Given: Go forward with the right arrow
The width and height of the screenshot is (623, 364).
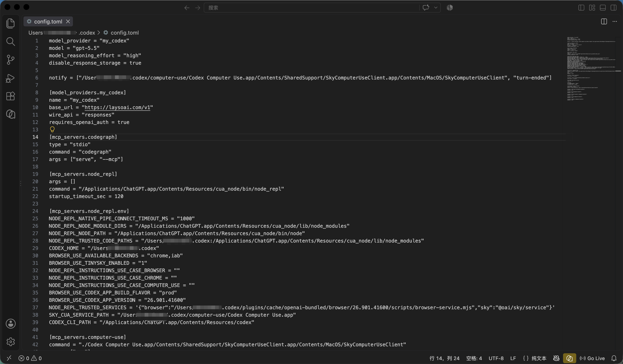Looking at the screenshot, I should point(198,8).
